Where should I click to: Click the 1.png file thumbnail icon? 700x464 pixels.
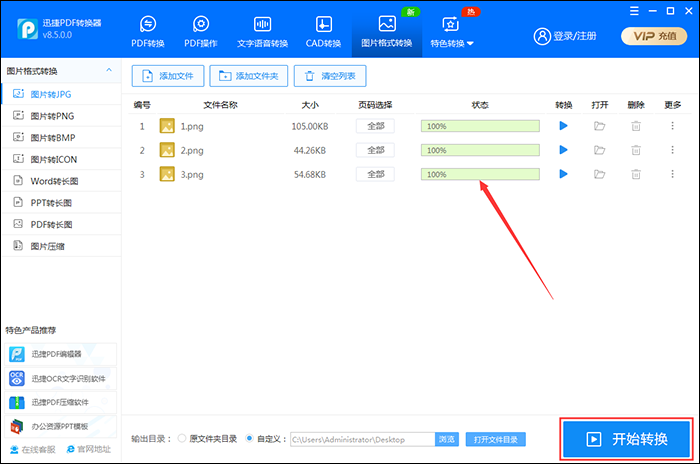167,126
